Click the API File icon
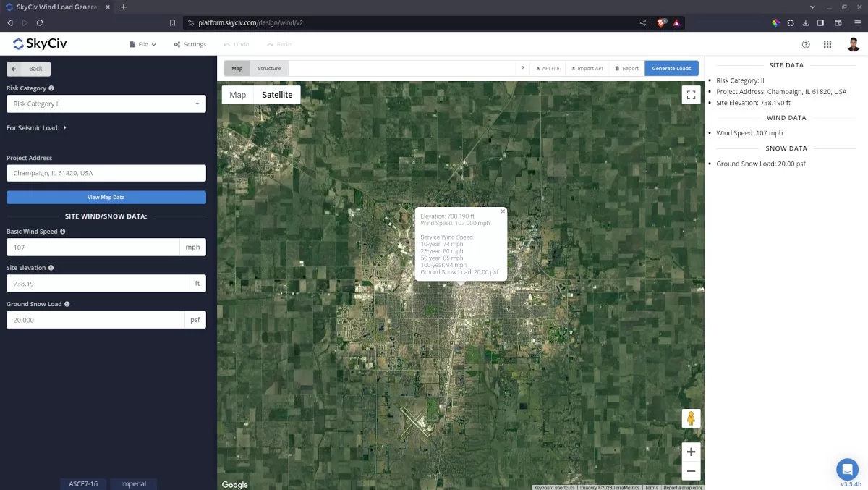The height and width of the screenshot is (490, 868). pos(547,67)
